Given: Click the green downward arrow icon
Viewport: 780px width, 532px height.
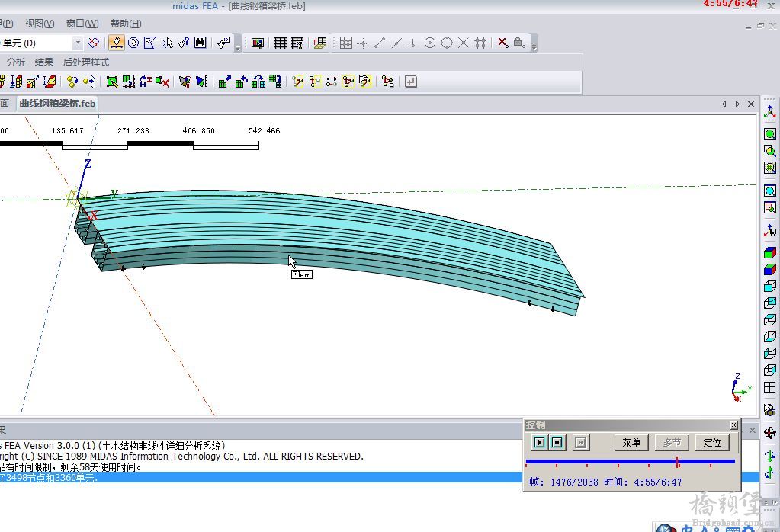Looking at the screenshot, I should tap(769, 456).
